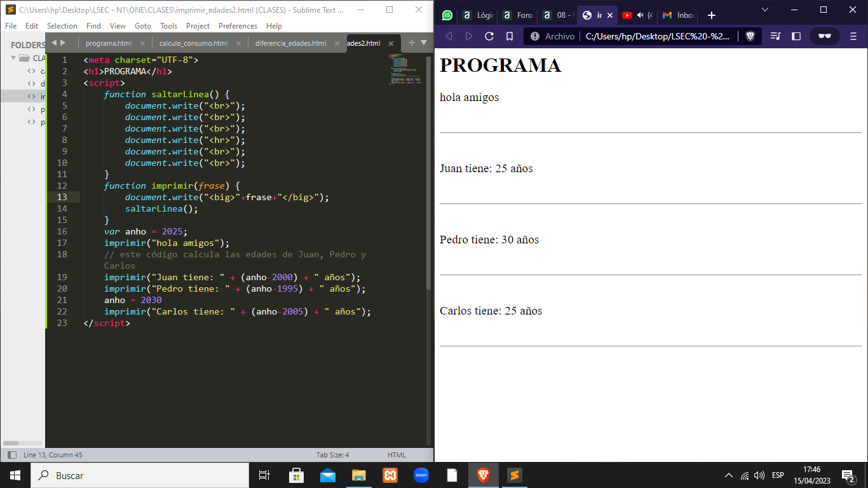Viewport: 868px width, 488px height.
Task: Open Task View on the taskbar
Action: coord(264,475)
